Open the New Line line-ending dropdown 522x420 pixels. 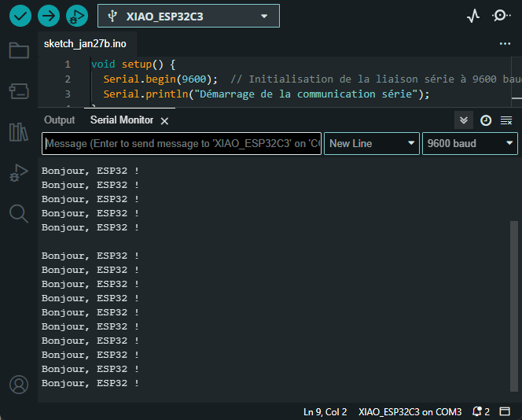point(372,143)
